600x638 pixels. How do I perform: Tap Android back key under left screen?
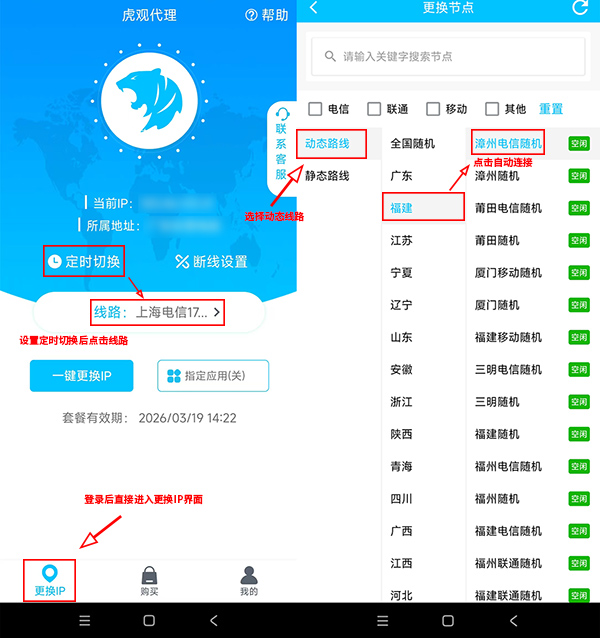pos(214,621)
